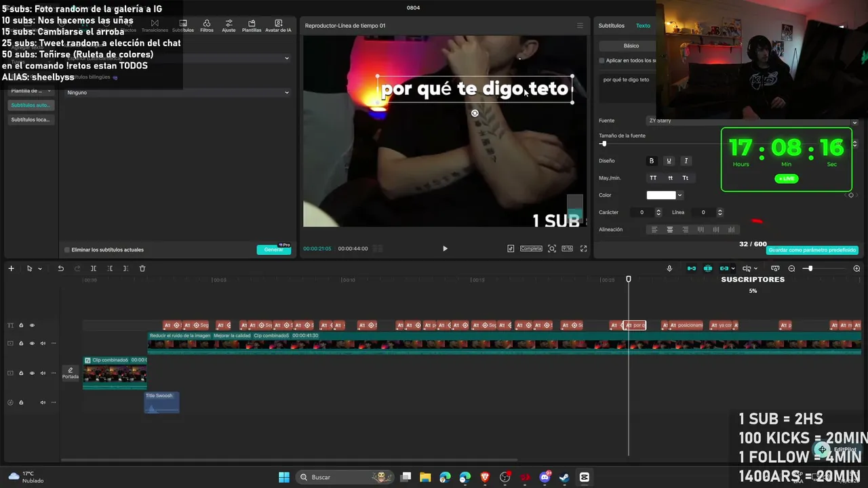Select the Title Swoosh audio clip
868x488 pixels.
(162, 403)
